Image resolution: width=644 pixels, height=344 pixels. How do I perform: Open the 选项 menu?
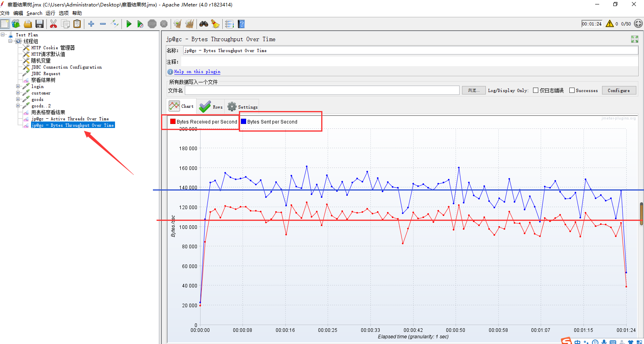point(64,13)
